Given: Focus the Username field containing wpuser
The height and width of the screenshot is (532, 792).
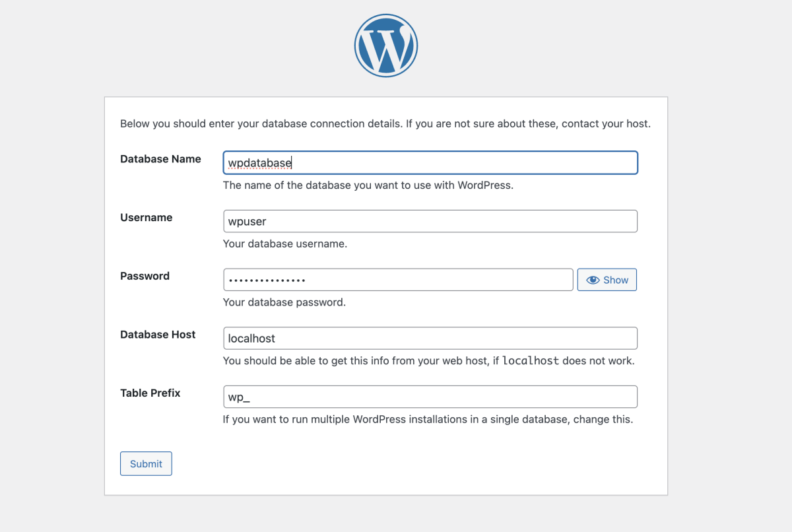Looking at the screenshot, I should [430, 221].
